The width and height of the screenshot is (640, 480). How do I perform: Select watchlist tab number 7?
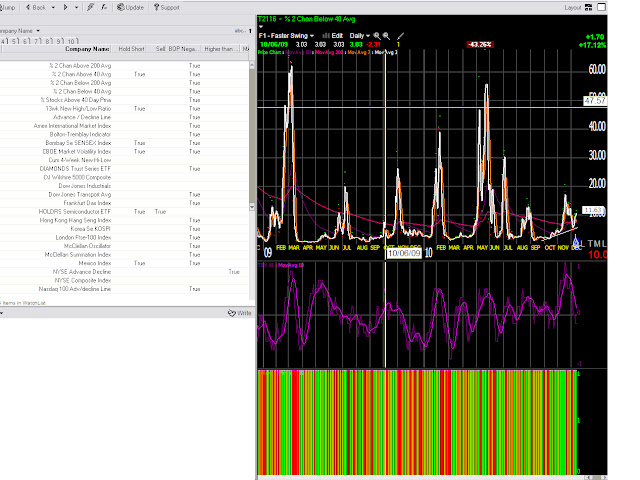point(37,41)
